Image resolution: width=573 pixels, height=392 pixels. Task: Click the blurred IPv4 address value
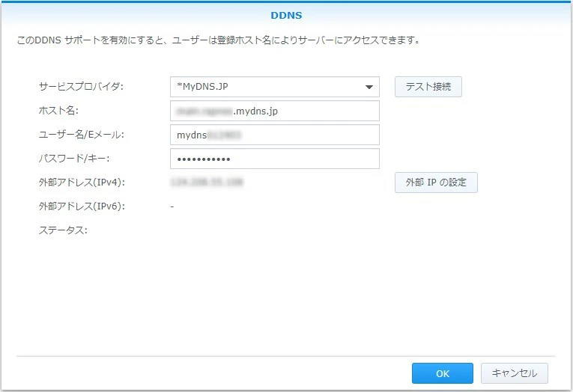coord(207,182)
